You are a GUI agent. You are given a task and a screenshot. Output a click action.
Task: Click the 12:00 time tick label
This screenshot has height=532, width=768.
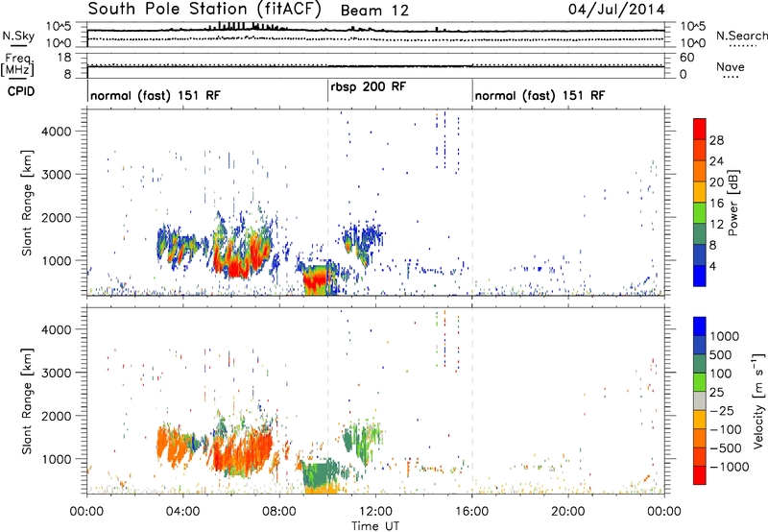click(375, 512)
